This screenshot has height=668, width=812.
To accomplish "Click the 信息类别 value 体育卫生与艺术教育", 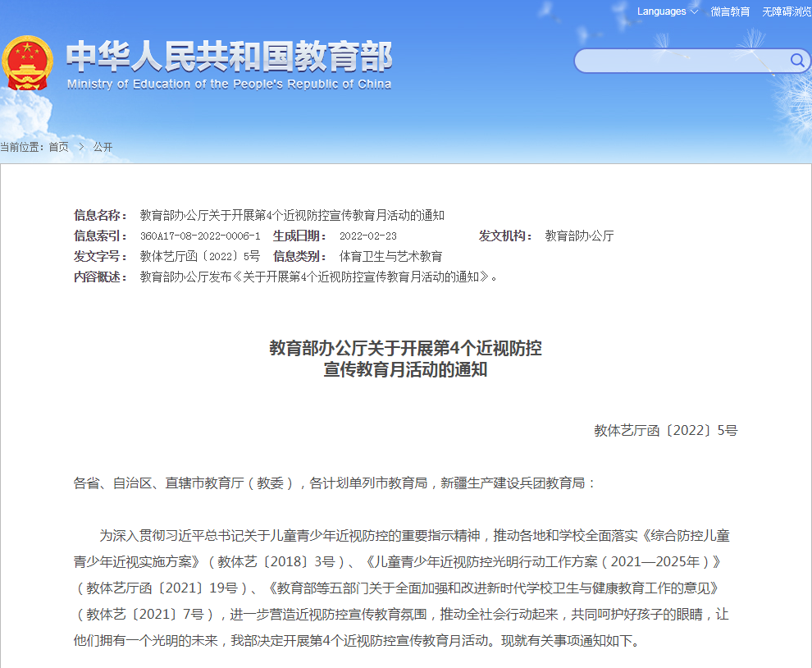I will (391, 257).
